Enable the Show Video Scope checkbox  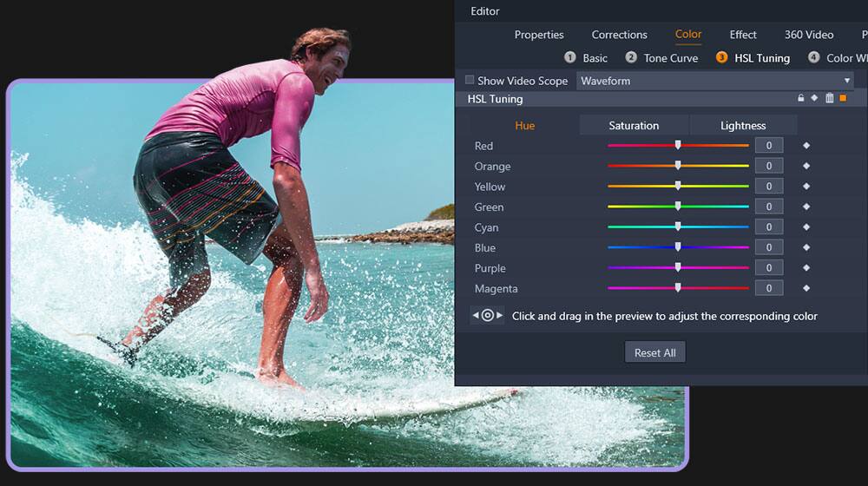470,81
